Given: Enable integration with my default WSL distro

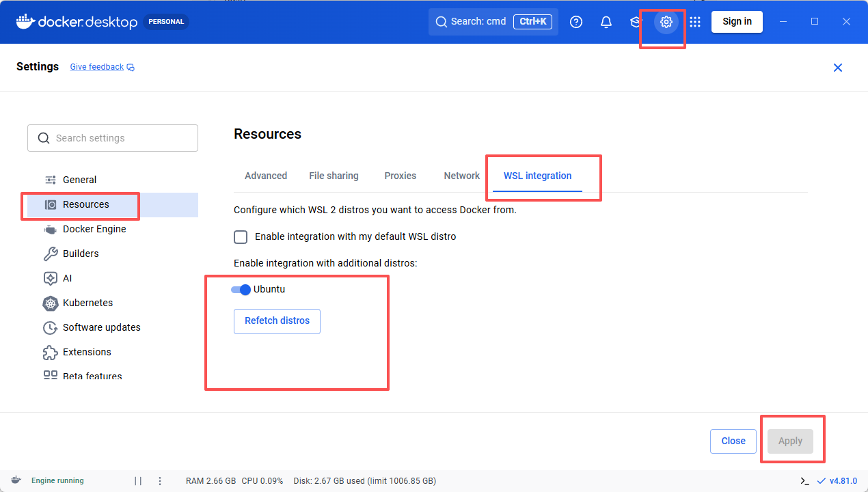Looking at the screenshot, I should click(x=241, y=236).
